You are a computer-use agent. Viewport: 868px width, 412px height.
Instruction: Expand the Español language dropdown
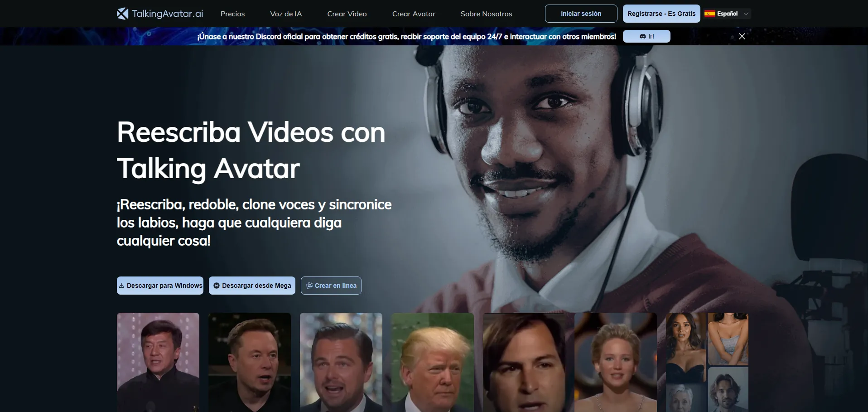(727, 14)
